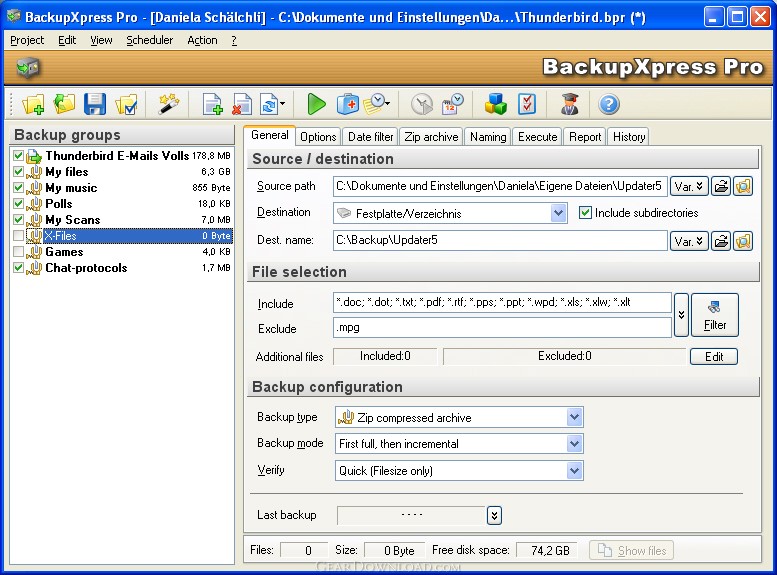Browse folder for Dest. name

(x=721, y=241)
